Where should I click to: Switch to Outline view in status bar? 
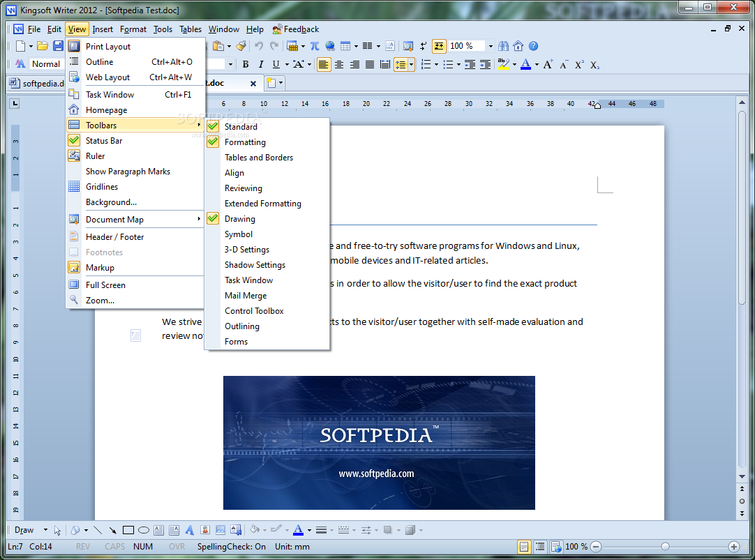540,547
